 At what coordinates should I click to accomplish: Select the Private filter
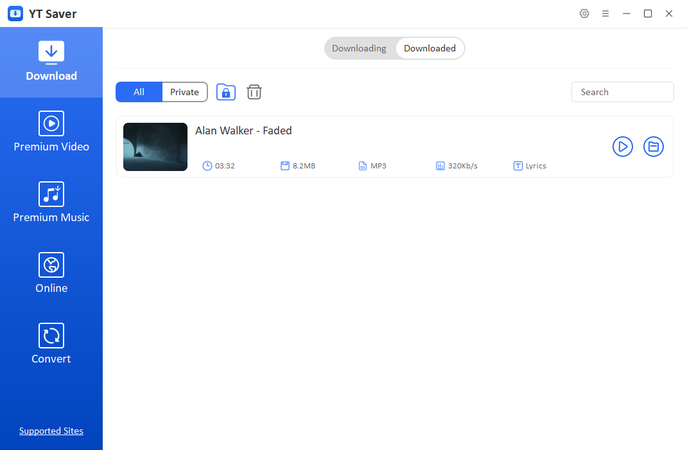[184, 92]
